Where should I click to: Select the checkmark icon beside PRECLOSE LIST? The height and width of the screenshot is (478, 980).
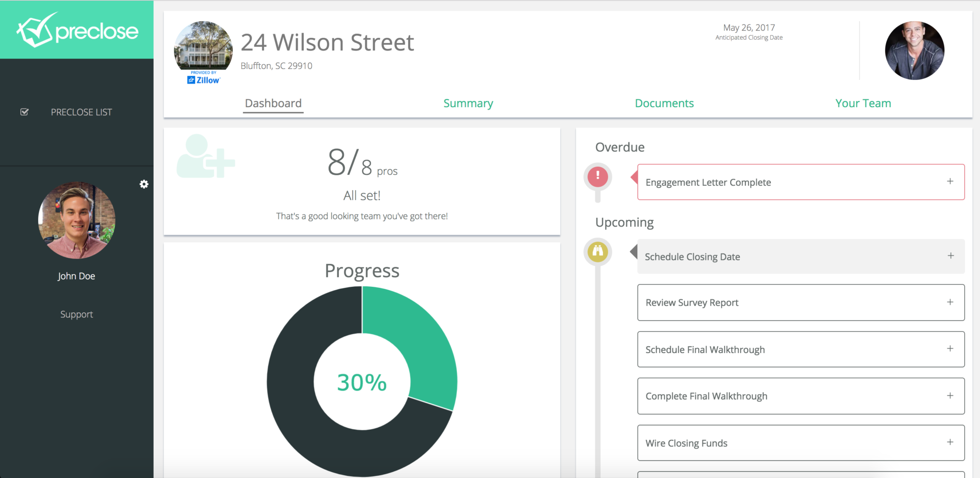[24, 112]
